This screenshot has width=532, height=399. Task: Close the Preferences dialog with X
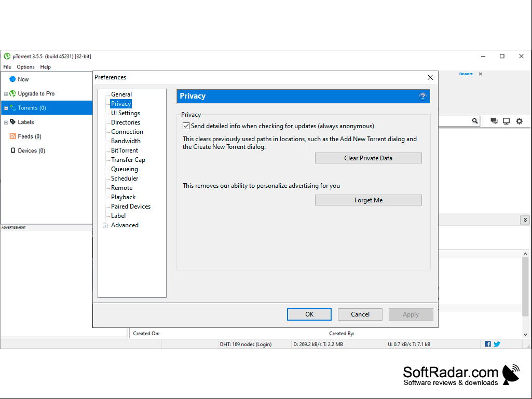point(430,77)
